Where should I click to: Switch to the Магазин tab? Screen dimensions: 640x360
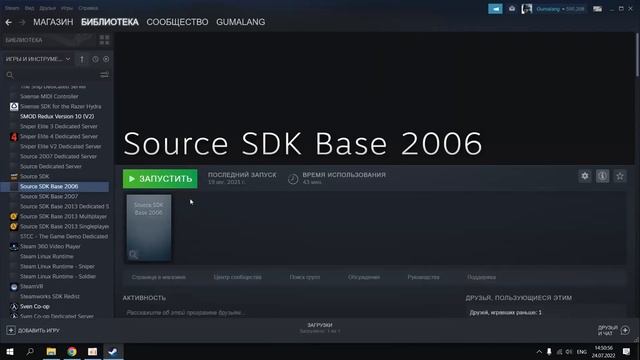[x=53, y=22]
